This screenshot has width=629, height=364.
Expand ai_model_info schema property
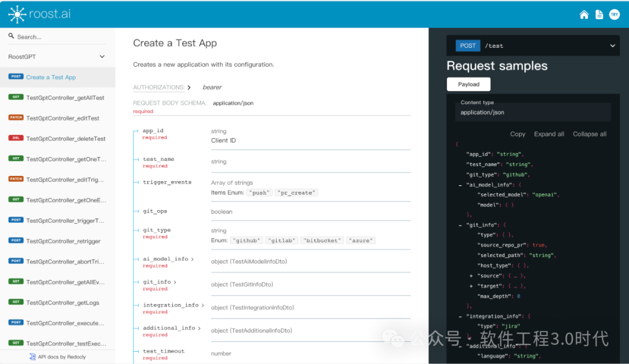coord(168,259)
